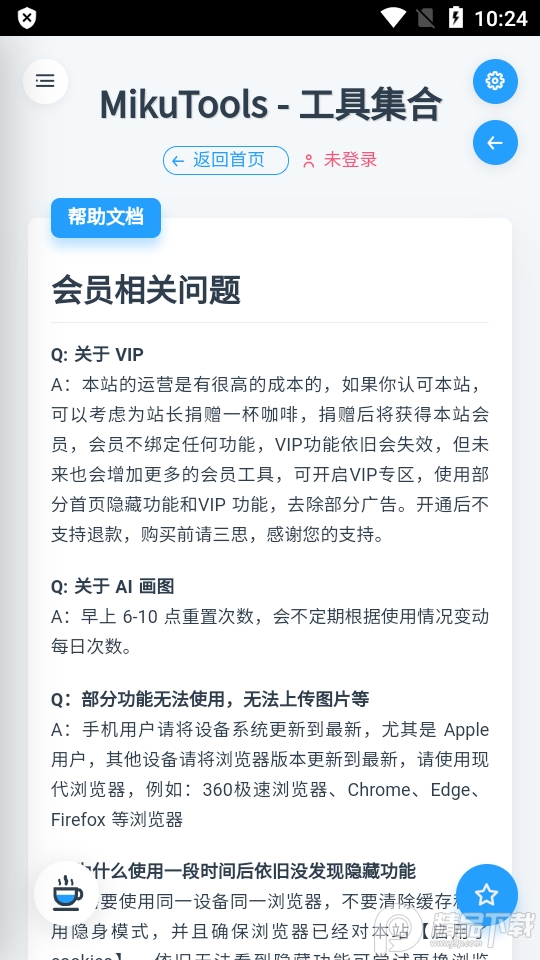Click the 返回首页 button
This screenshot has width=540, height=960.
226,160
